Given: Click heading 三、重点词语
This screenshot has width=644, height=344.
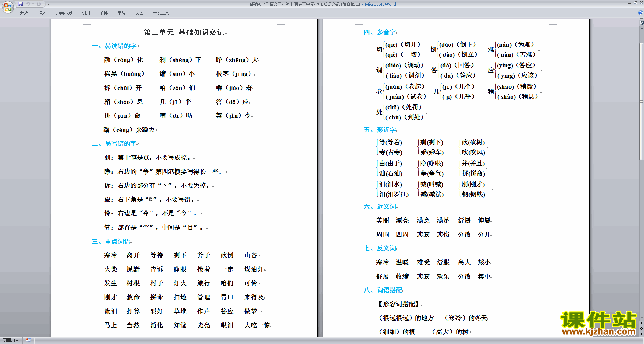Looking at the screenshot, I should (111, 242).
